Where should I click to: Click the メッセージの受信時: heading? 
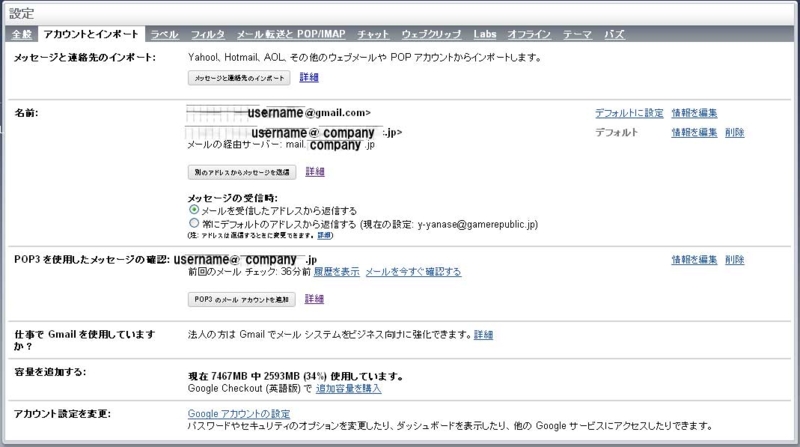point(233,198)
